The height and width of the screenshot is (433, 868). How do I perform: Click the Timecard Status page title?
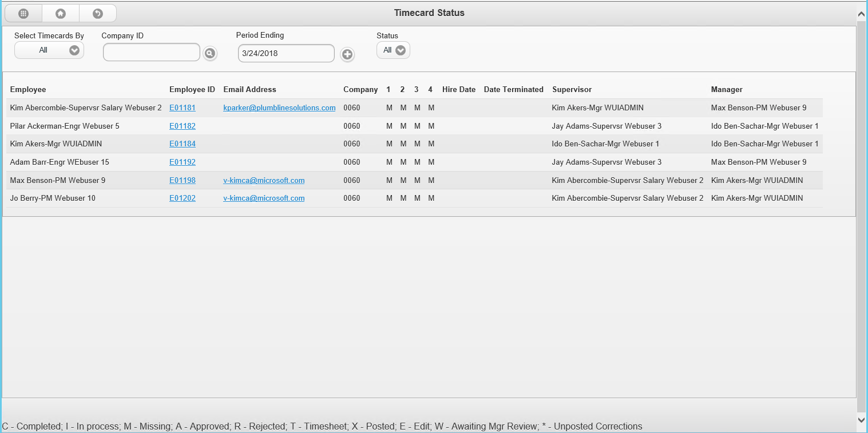click(x=429, y=13)
